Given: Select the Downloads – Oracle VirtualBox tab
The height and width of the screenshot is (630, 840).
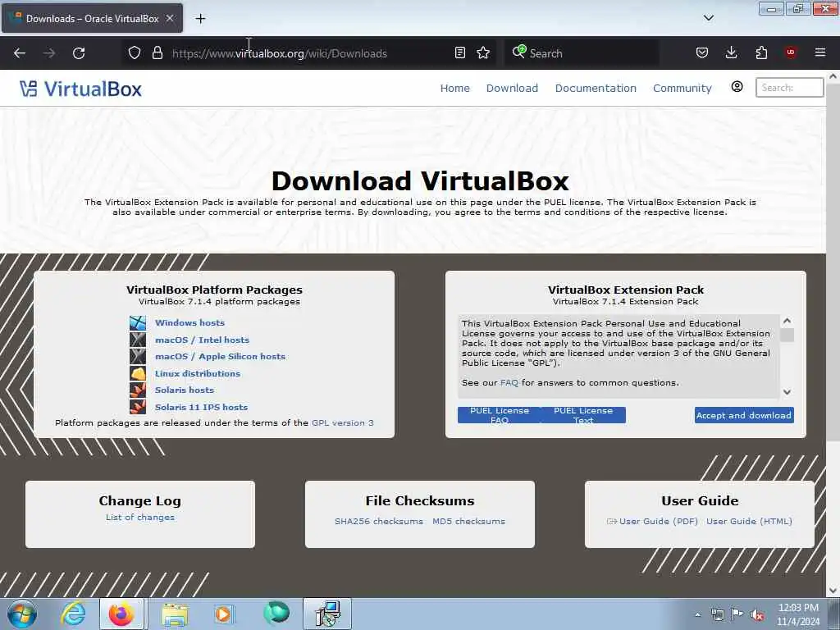Looking at the screenshot, I should [x=92, y=18].
